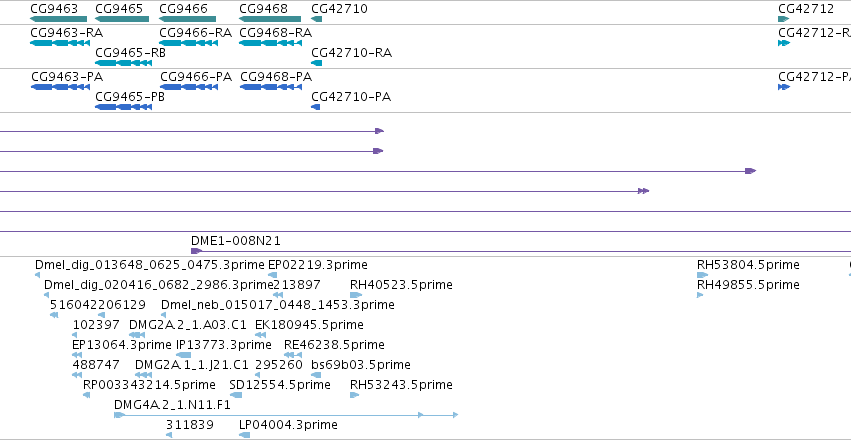This screenshot has width=851, height=440.
Task: Click the IP13773.3prime label
Action: pyautogui.click(x=224, y=346)
